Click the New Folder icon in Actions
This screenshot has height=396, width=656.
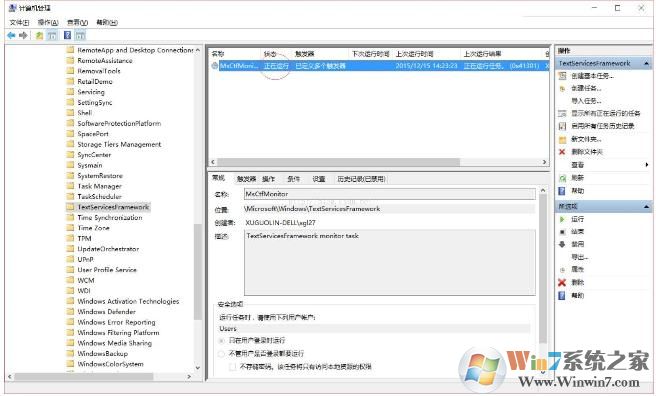[x=562, y=139]
